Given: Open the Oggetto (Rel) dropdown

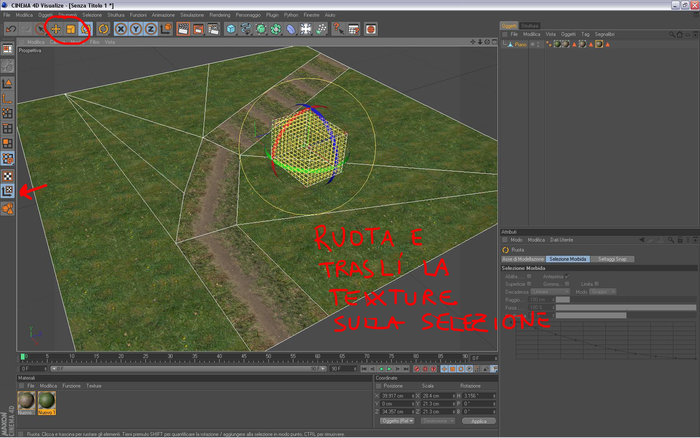Looking at the screenshot, I should [x=397, y=421].
